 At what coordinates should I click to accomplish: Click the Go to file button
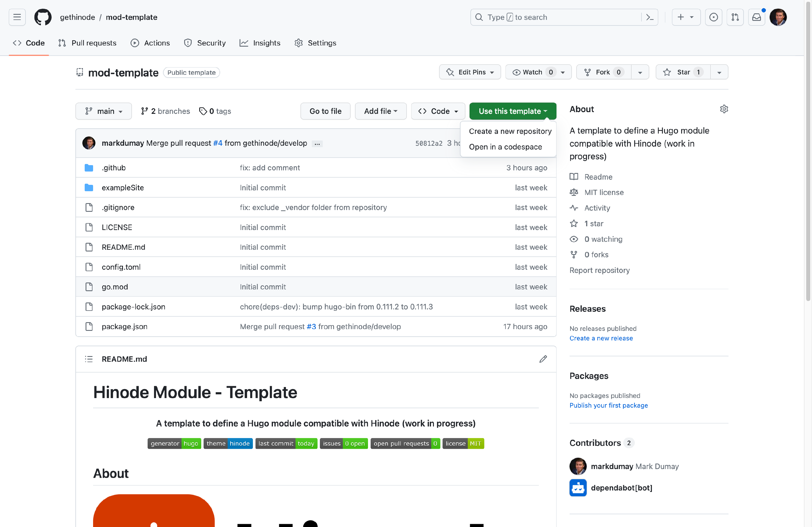point(325,111)
